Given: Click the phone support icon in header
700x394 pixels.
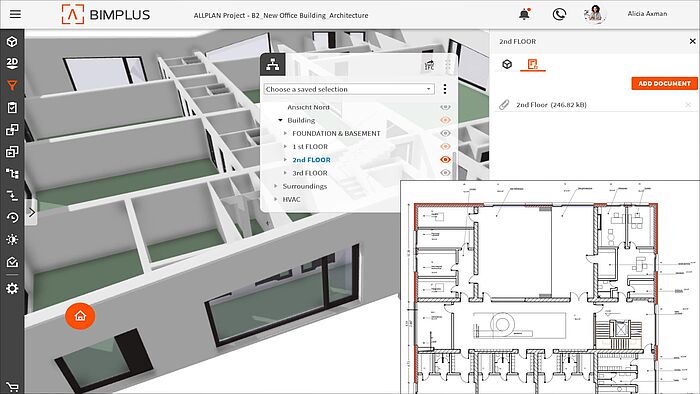Looking at the screenshot, I should [559, 14].
